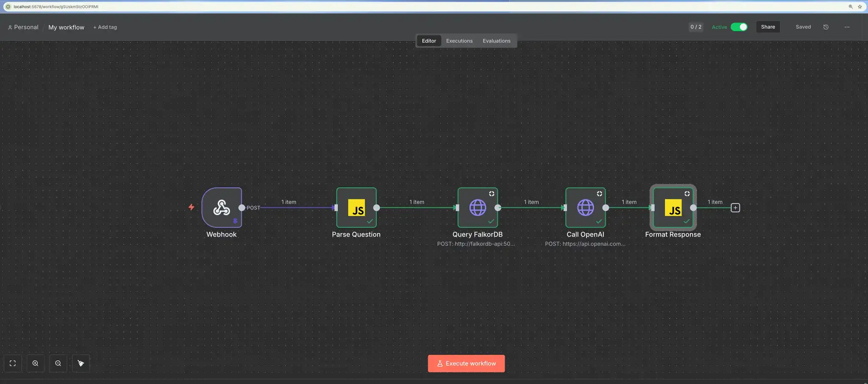Viewport: 868px width, 384px height.
Task: Zoom in using the magnifier icon
Action: (36, 363)
